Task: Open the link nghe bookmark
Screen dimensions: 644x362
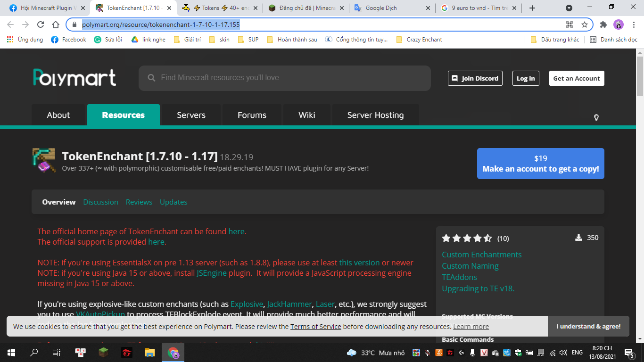Action: coord(148,40)
